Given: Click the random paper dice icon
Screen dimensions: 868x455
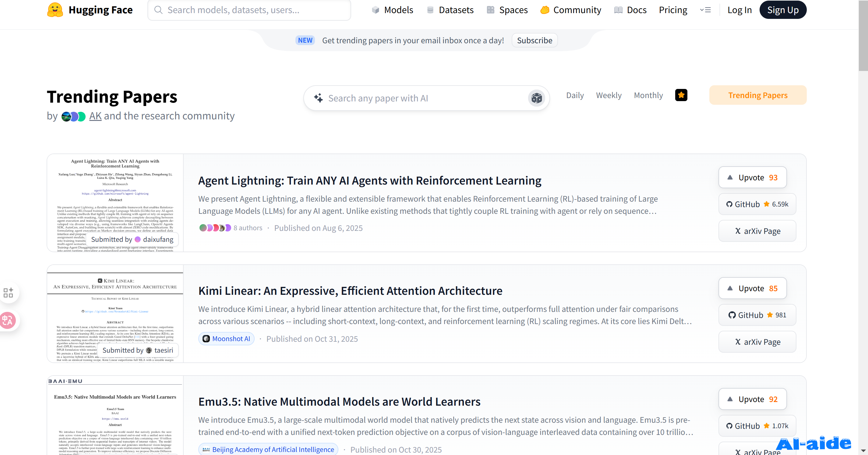Looking at the screenshot, I should pos(536,98).
